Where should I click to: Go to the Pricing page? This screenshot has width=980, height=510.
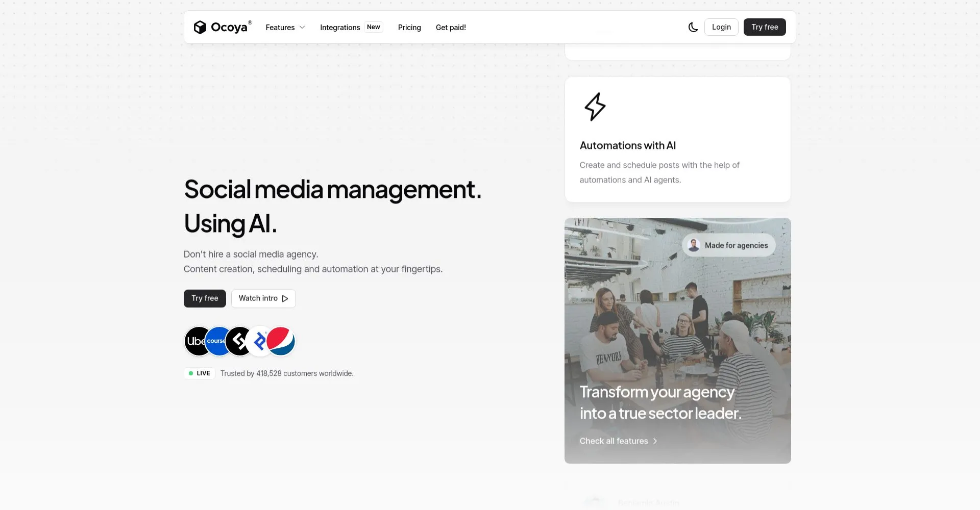(x=409, y=28)
